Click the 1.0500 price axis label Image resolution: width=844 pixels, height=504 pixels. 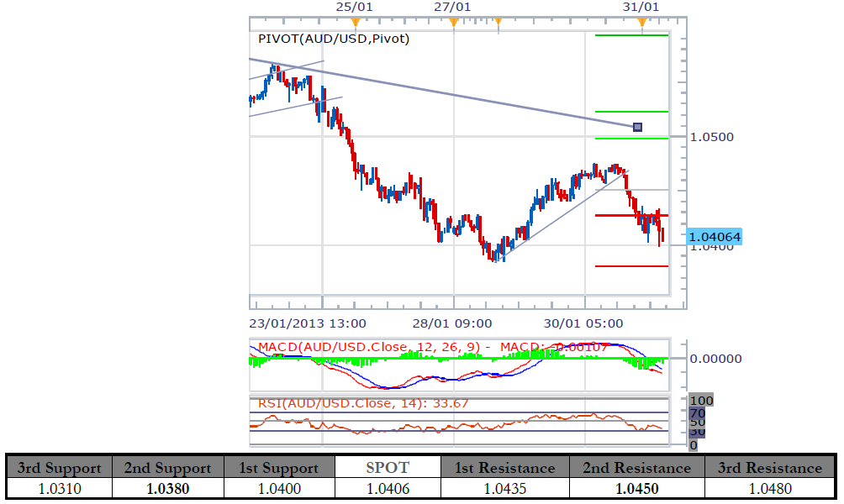pyautogui.click(x=711, y=137)
